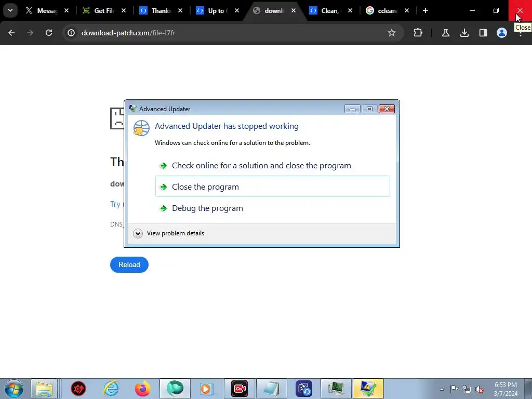
Task: Open the red camera recorder taskbar icon
Action: pos(239,389)
